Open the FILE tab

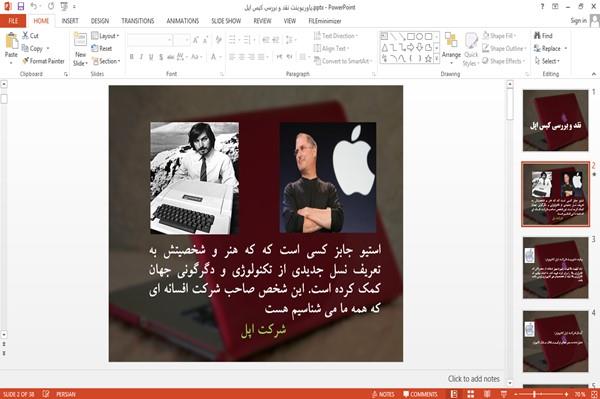[x=13, y=21]
